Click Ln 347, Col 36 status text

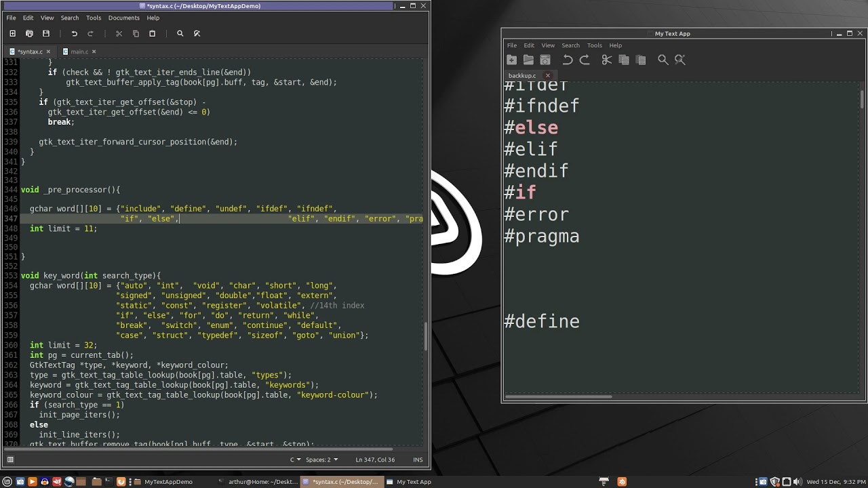[x=375, y=460]
